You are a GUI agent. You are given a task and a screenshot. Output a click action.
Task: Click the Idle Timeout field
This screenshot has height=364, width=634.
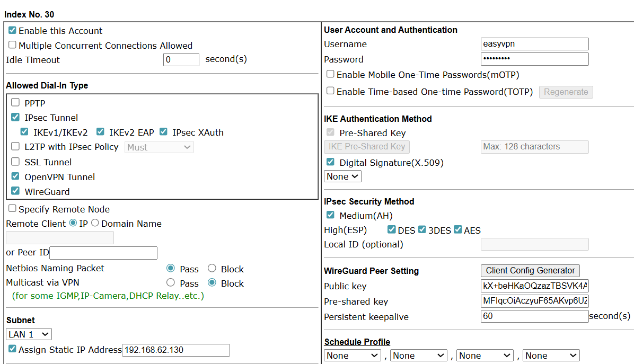[181, 60]
